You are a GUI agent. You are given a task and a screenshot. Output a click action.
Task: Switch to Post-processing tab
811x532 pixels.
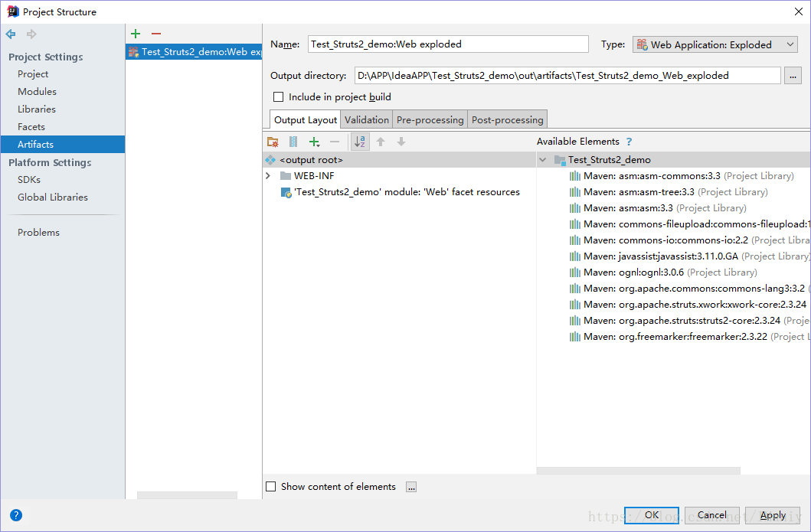[x=508, y=120]
